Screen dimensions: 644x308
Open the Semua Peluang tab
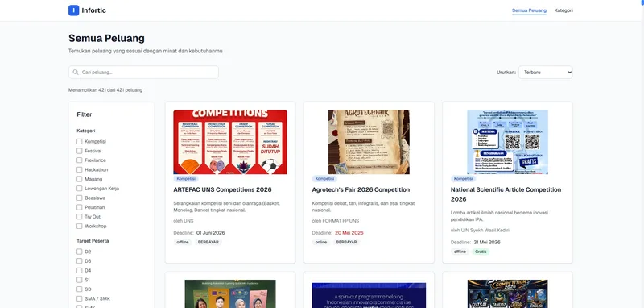click(529, 10)
